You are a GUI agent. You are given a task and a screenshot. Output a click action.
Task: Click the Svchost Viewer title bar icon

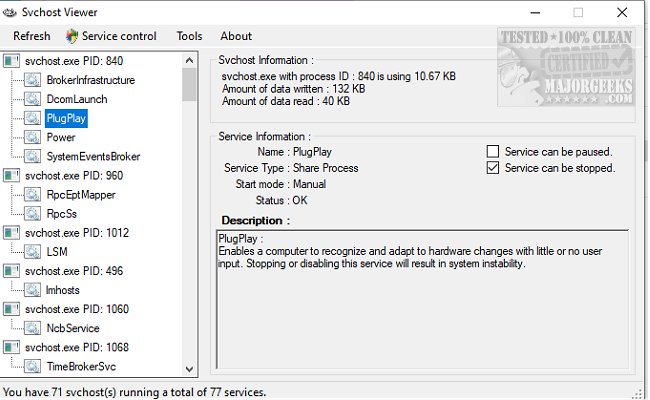click(11, 11)
